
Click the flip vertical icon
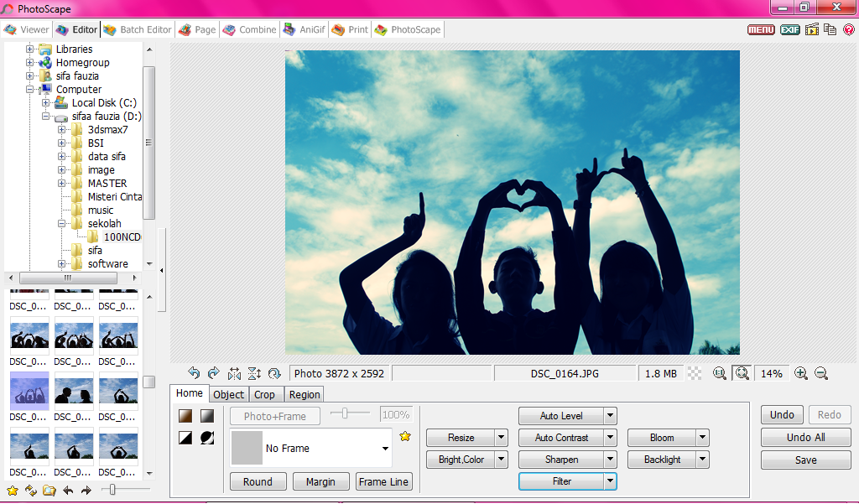(254, 374)
